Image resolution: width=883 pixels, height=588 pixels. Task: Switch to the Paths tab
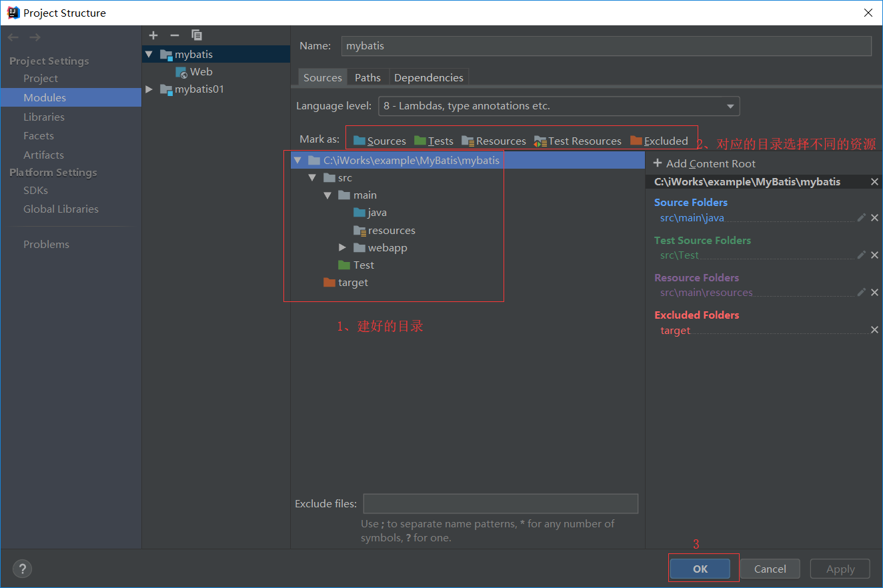click(x=367, y=77)
